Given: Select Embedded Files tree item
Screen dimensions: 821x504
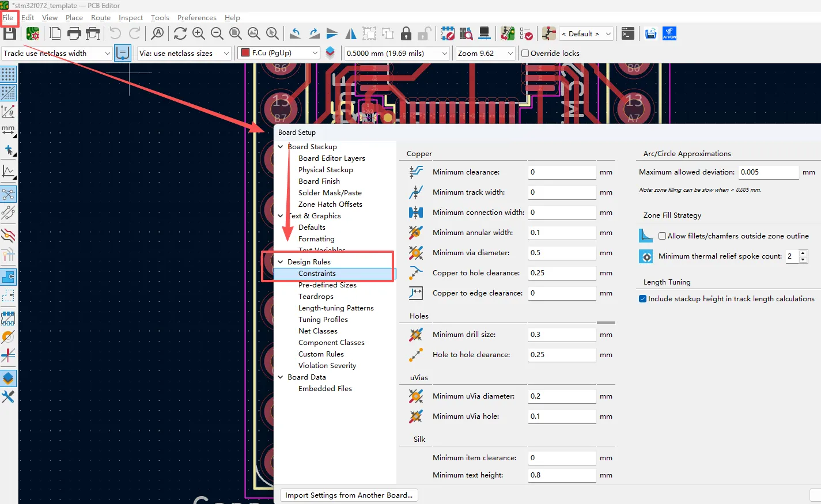Looking at the screenshot, I should pyautogui.click(x=325, y=388).
